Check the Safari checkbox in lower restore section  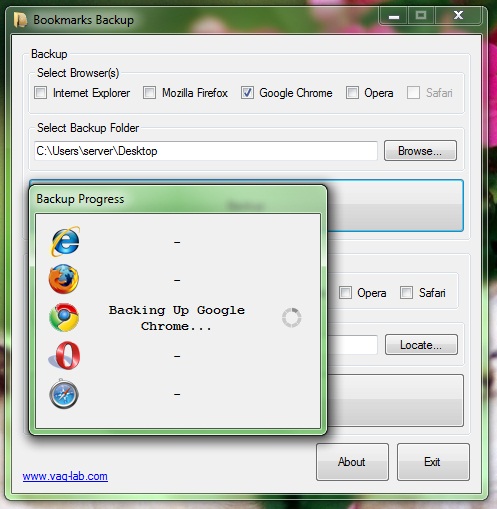[406, 293]
